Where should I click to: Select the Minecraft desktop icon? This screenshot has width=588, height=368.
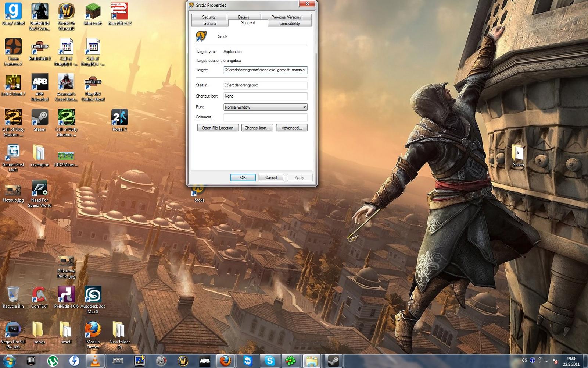pos(93,14)
